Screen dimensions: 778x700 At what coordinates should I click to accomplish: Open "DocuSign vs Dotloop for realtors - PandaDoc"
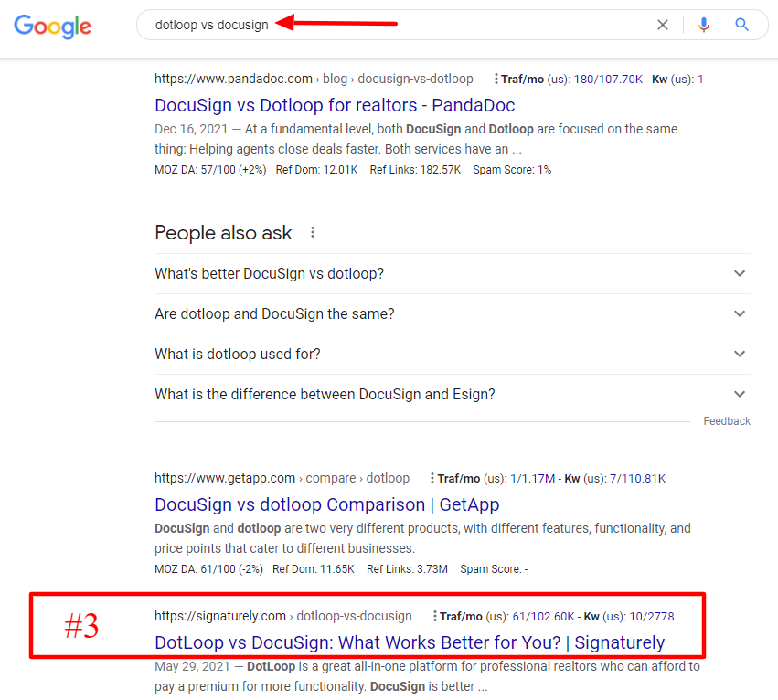[x=335, y=105]
